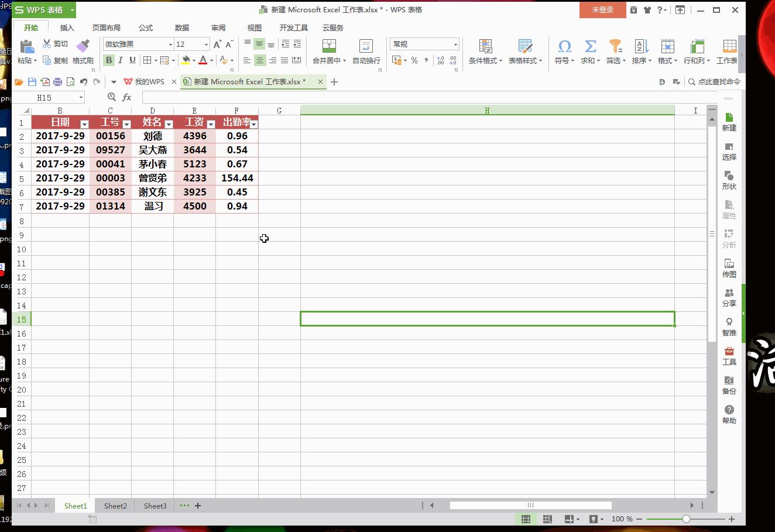The height and width of the screenshot is (532, 775).
Task: Switch to the 插入 ribbon tab
Action: [67, 28]
